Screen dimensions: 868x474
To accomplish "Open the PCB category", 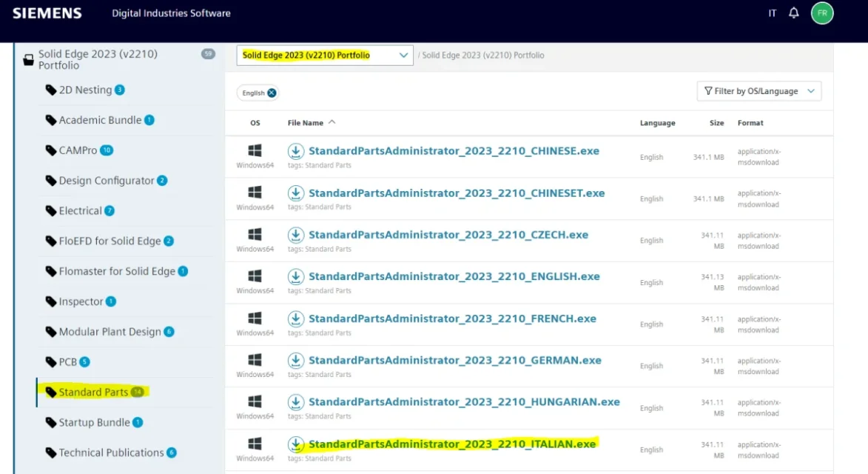I will pos(67,361).
